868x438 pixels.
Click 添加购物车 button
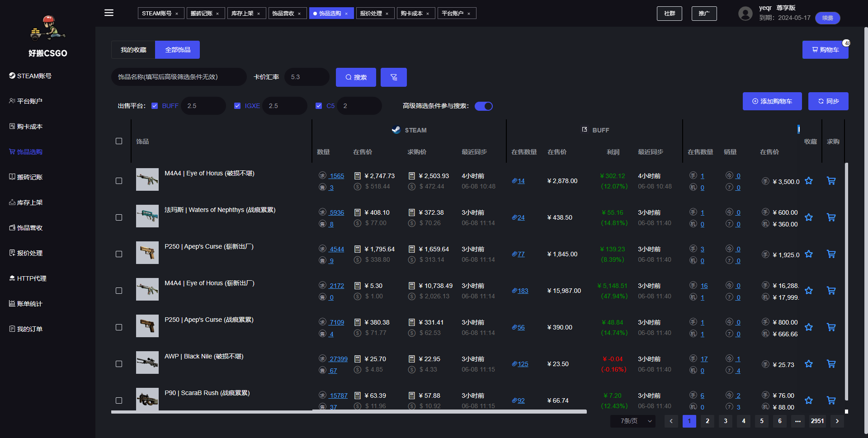tap(772, 101)
